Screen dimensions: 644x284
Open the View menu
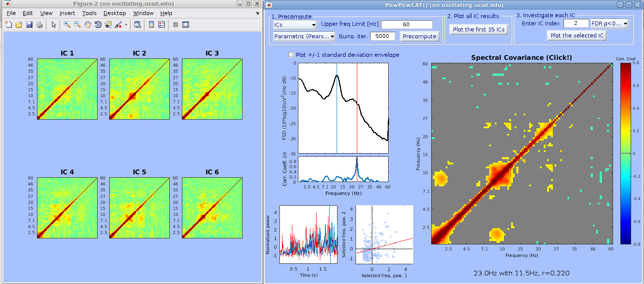click(46, 13)
